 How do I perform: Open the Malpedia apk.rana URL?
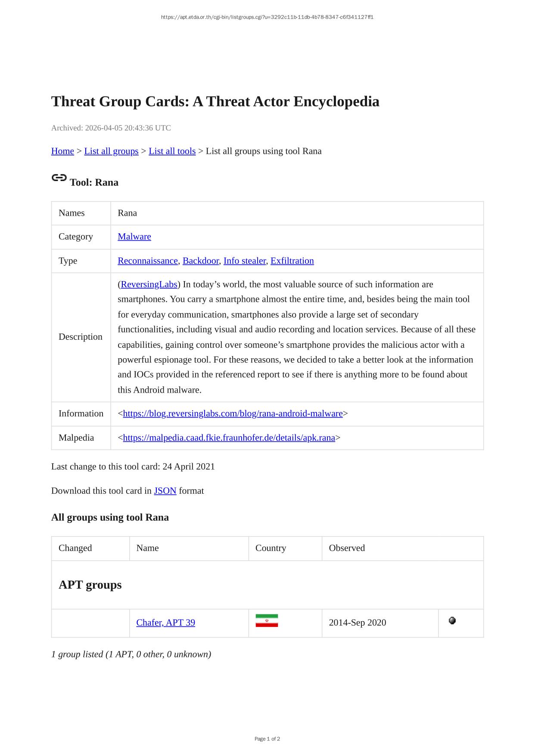pos(229,437)
